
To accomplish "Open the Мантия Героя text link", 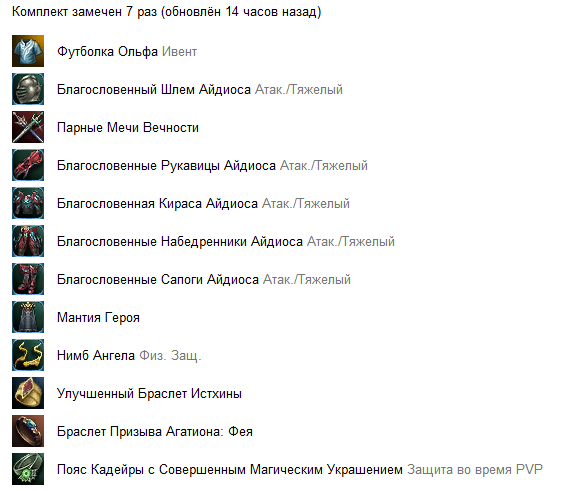I will pyautogui.click(x=98, y=318).
